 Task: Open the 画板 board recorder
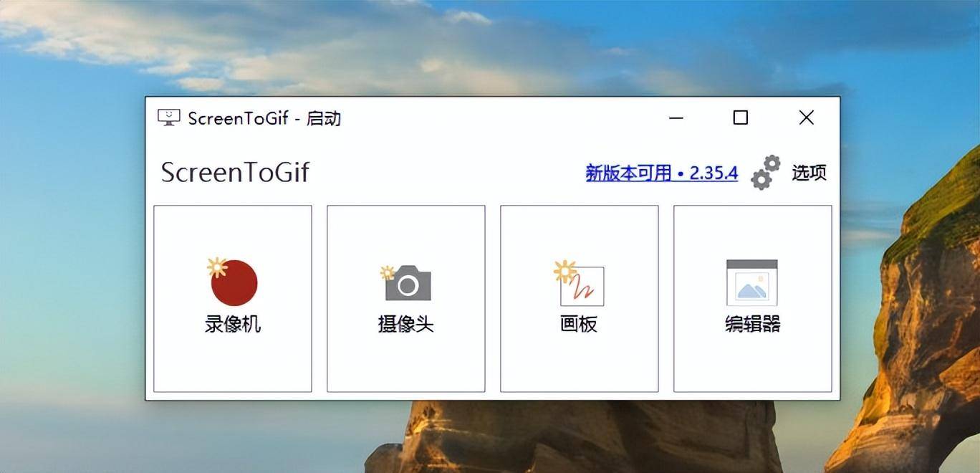[x=580, y=299]
